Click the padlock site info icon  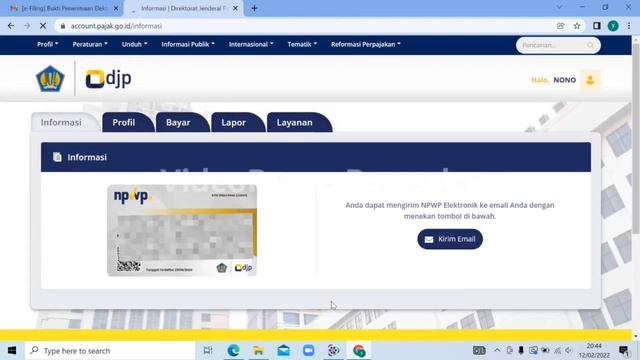62,26
